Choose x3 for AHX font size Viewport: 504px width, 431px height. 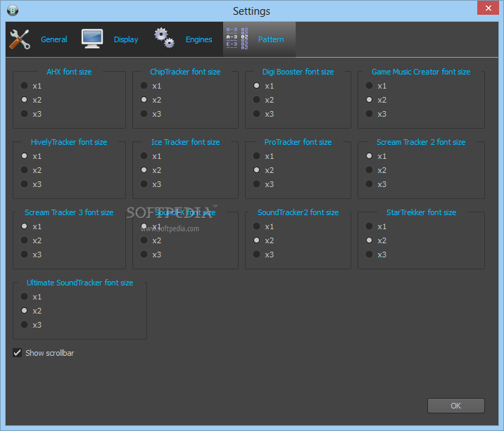tap(24, 114)
